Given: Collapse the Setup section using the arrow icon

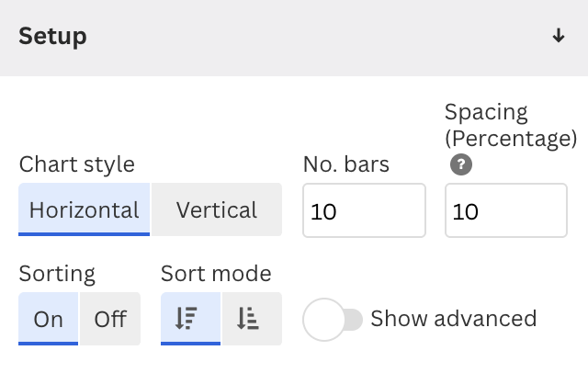Looking at the screenshot, I should tap(559, 36).
